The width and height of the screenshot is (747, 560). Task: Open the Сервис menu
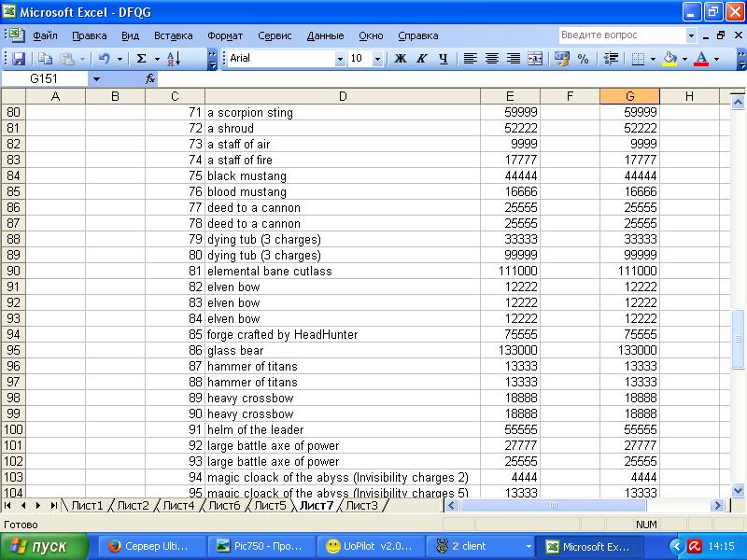tap(275, 35)
